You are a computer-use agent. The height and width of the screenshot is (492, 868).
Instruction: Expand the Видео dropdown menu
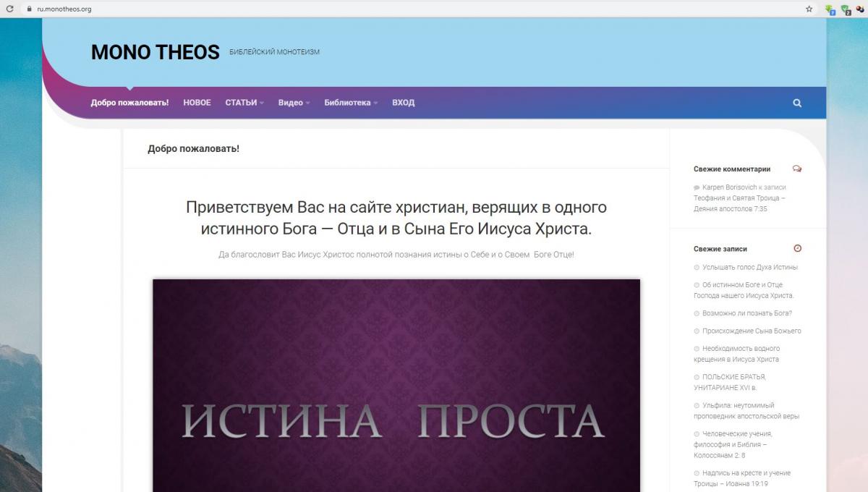pos(294,103)
